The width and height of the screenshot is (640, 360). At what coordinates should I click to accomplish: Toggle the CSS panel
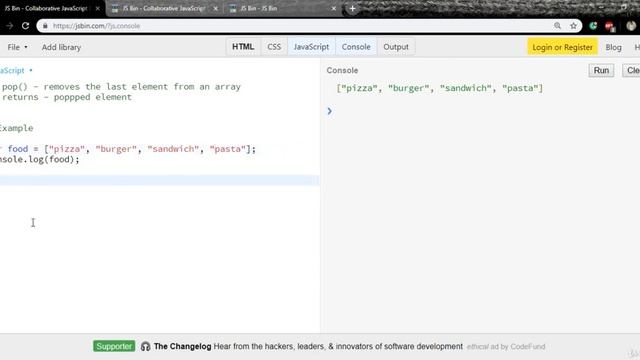(x=274, y=47)
